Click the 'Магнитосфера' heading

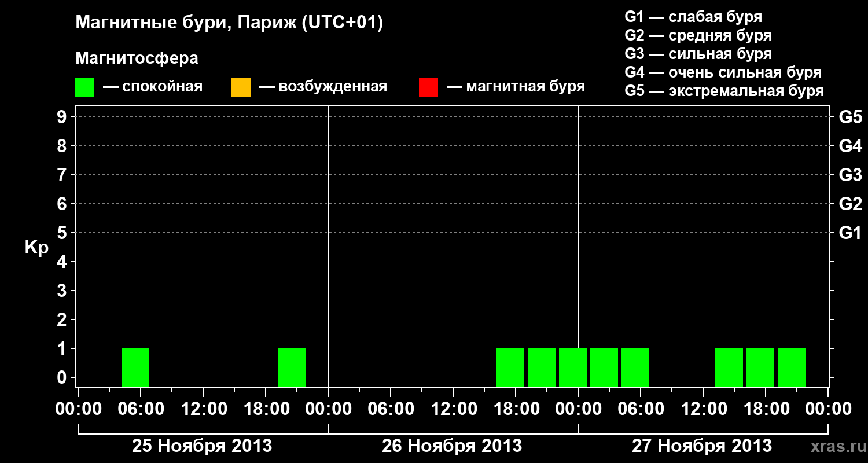(x=137, y=58)
